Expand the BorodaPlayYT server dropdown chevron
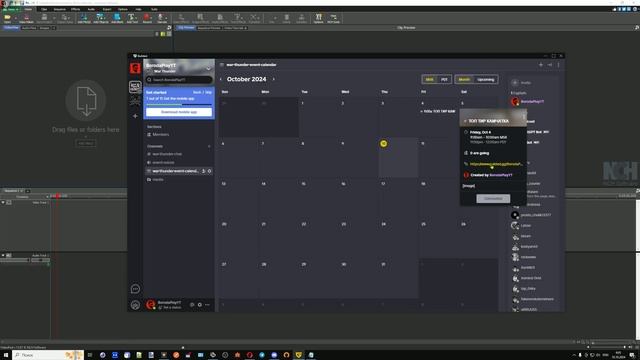The width and height of the screenshot is (640, 360). coord(209,68)
